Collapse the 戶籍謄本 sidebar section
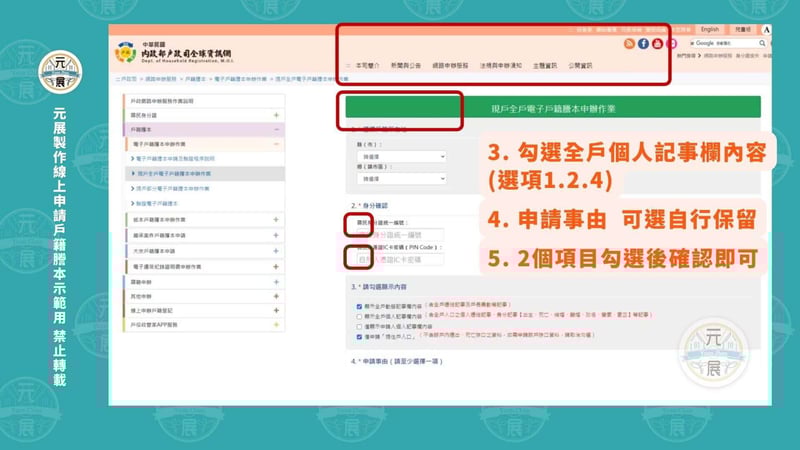 [276, 130]
